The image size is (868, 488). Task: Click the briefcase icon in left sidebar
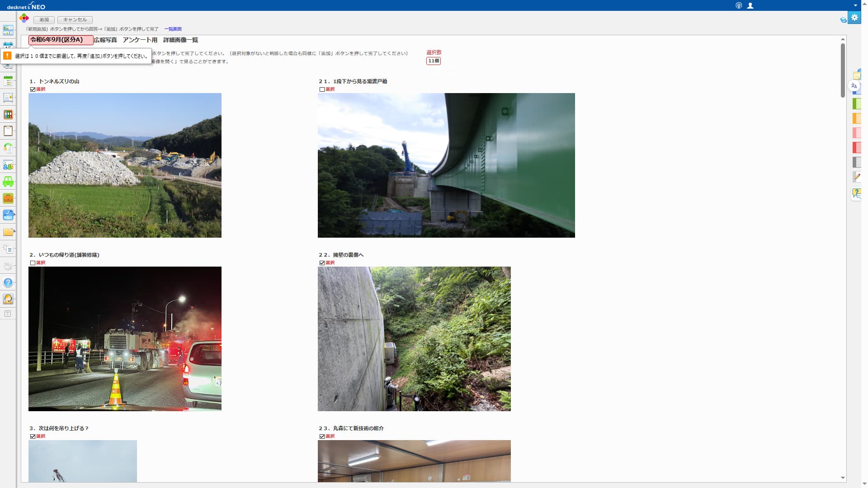coord(8,198)
